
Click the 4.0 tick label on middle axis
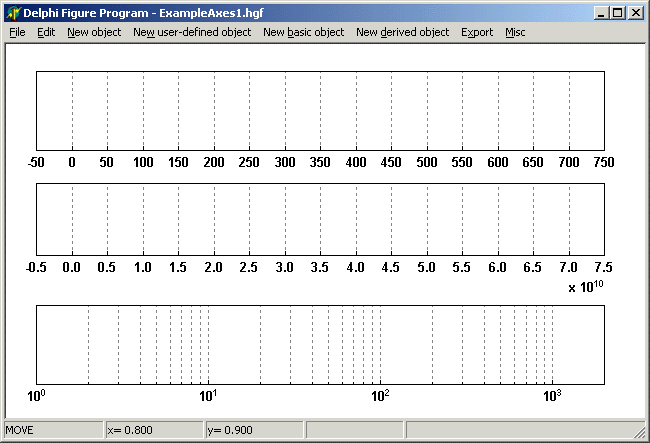coord(355,267)
